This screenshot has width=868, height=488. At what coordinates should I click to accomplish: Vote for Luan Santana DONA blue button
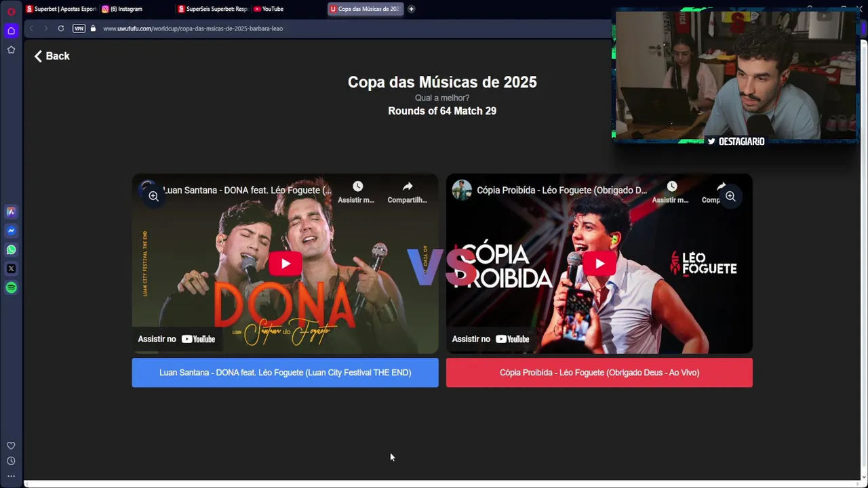click(285, 373)
